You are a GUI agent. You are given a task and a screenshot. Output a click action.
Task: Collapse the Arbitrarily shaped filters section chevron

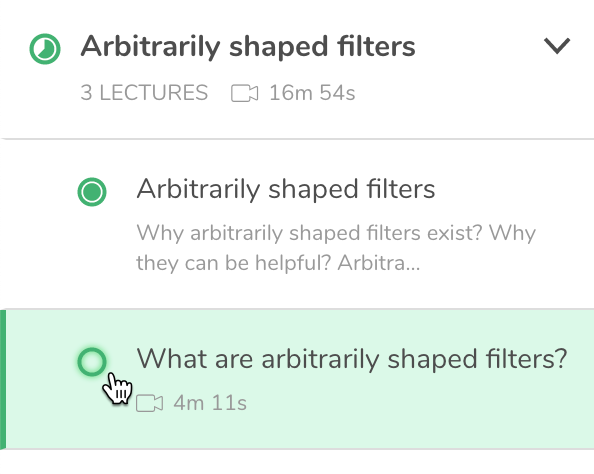pos(557,46)
